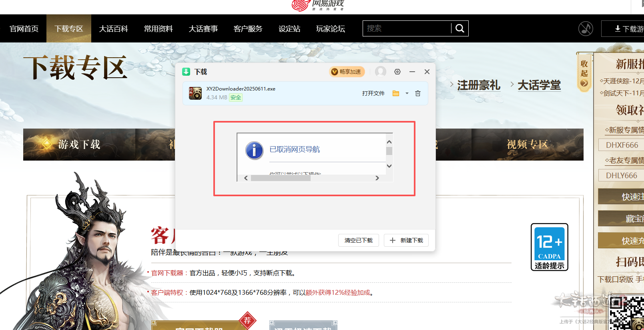This screenshot has height=330, width=644.
Task: Expand more options arrow beside folder icon
Action: [x=407, y=93]
